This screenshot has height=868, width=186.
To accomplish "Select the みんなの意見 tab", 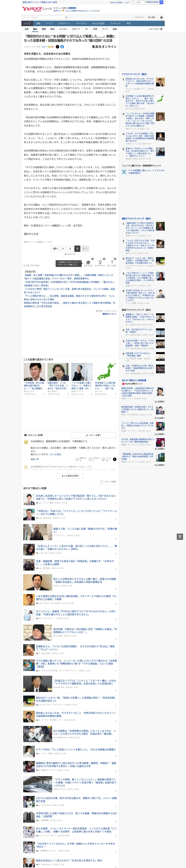I will (98, 24).
